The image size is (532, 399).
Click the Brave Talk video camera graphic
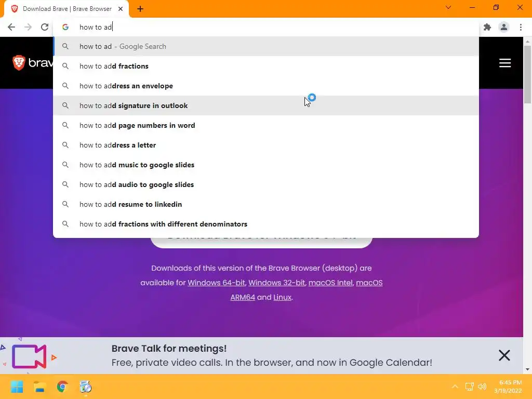tap(29, 356)
